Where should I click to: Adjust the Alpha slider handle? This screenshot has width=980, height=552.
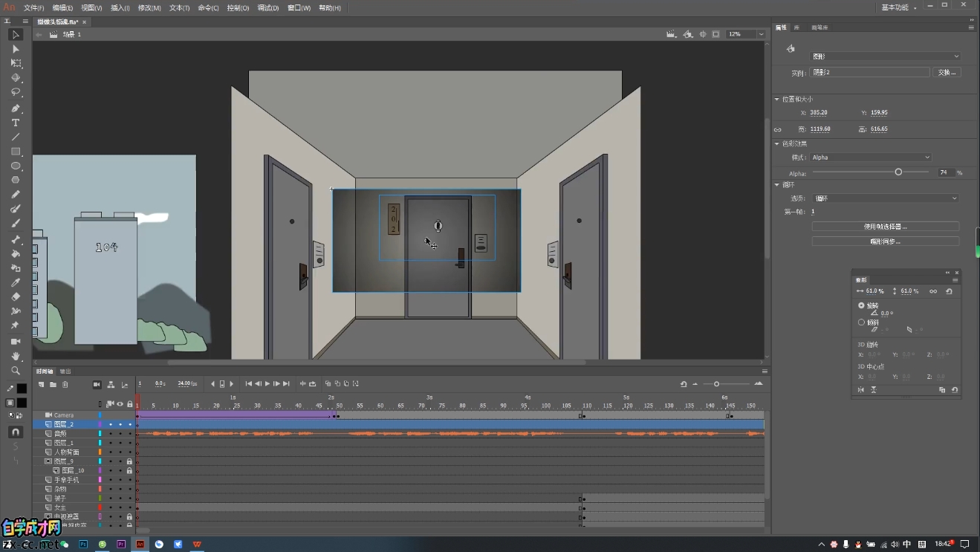pos(898,172)
